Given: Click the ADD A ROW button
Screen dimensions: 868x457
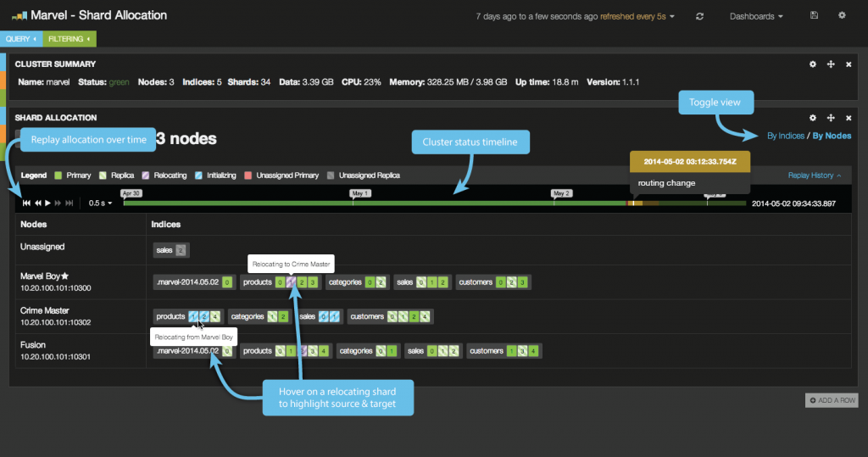Looking at the screenshot, I should (x=832, y=400).
